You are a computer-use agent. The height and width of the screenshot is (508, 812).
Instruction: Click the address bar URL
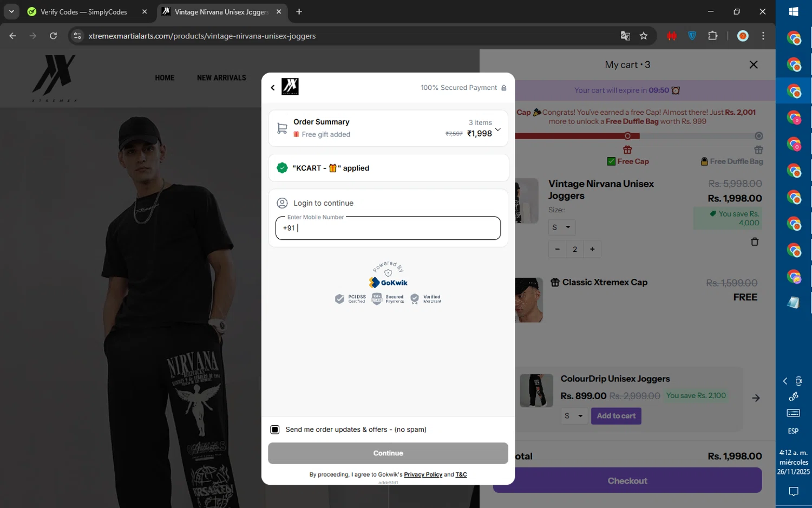click(202, 36)
